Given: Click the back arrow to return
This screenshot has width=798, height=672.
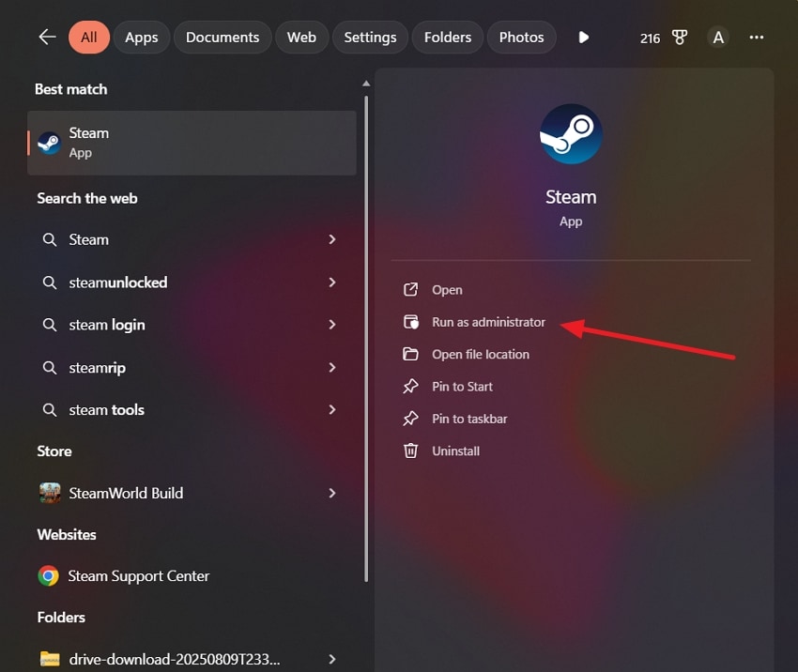Looking at the screenshot, I should click(x=47, y=38).
